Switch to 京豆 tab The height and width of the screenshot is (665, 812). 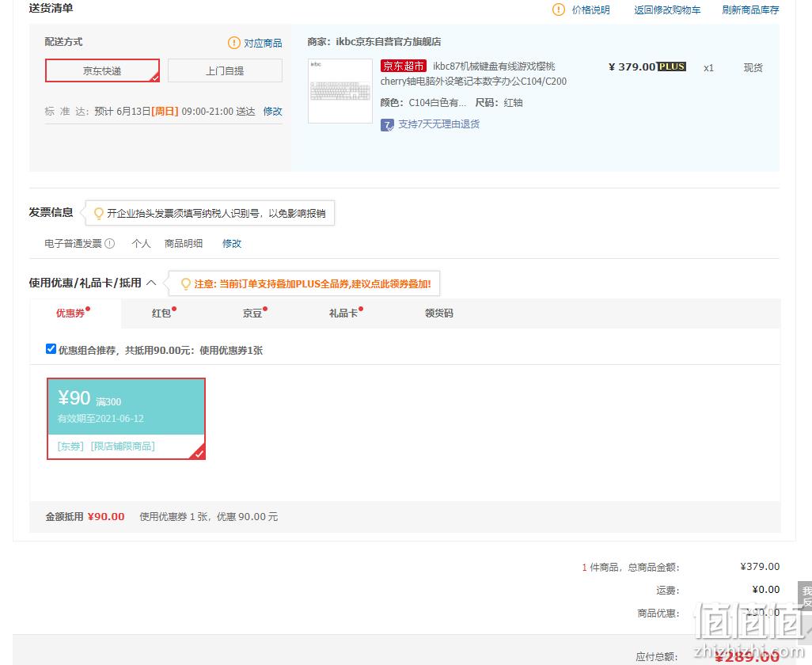point(252,313)
